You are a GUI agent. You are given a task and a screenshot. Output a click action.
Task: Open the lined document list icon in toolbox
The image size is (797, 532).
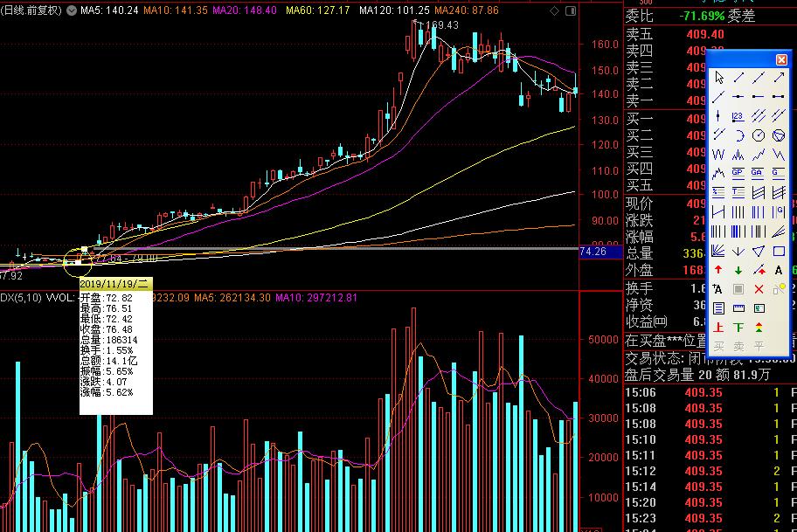(x=718, y=308)
